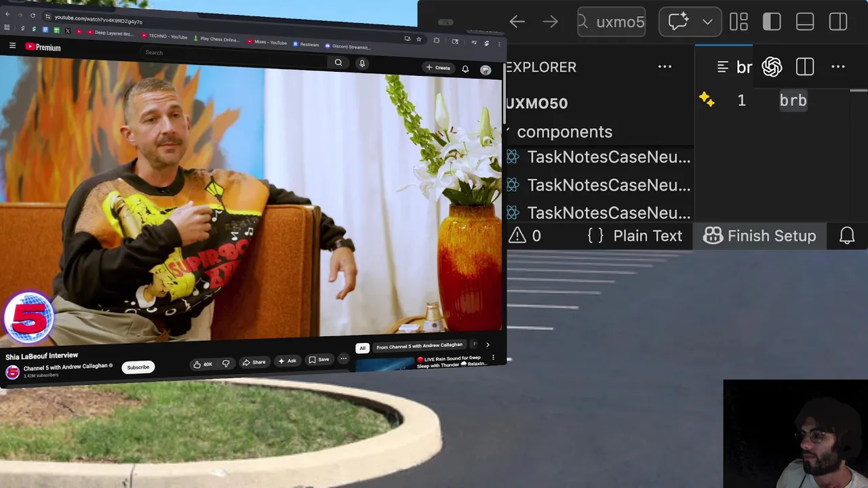Viewport: 868px width, 488px height.
Task: Open Copilot chat dropdown arrow
Action: pyautogui.click(x=707, y=22)
